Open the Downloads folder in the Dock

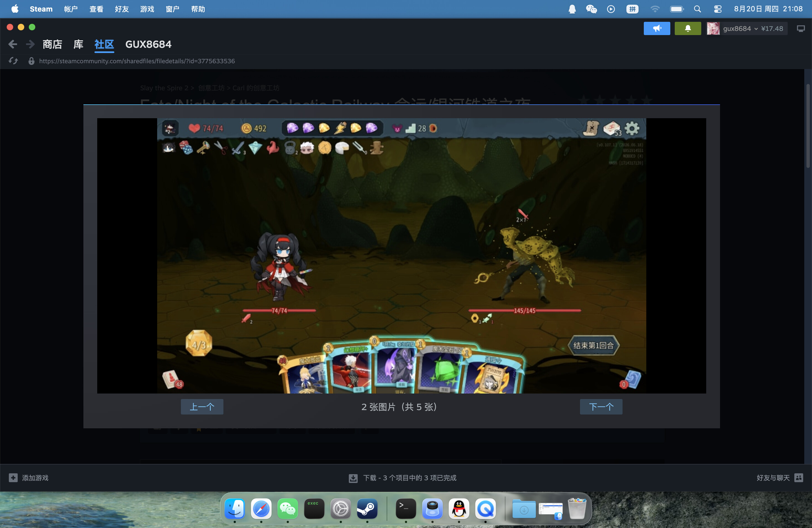pyautogui.click(x=524, y=509)
